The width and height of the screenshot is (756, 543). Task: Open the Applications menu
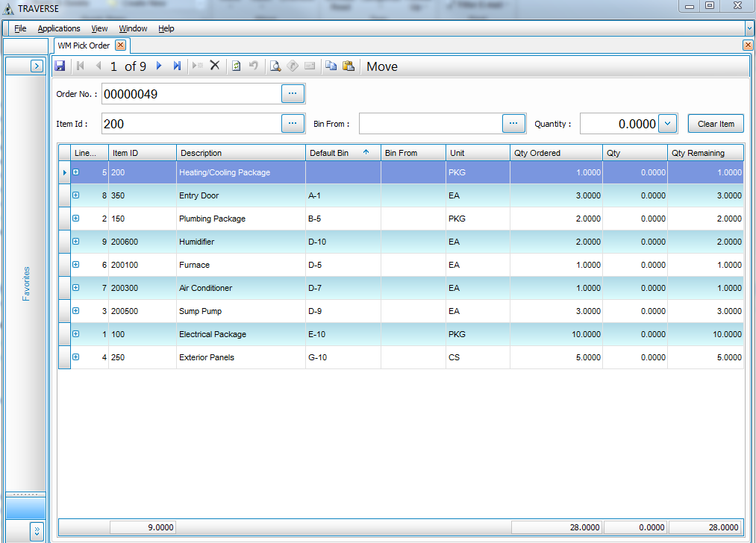click(59, 28)
